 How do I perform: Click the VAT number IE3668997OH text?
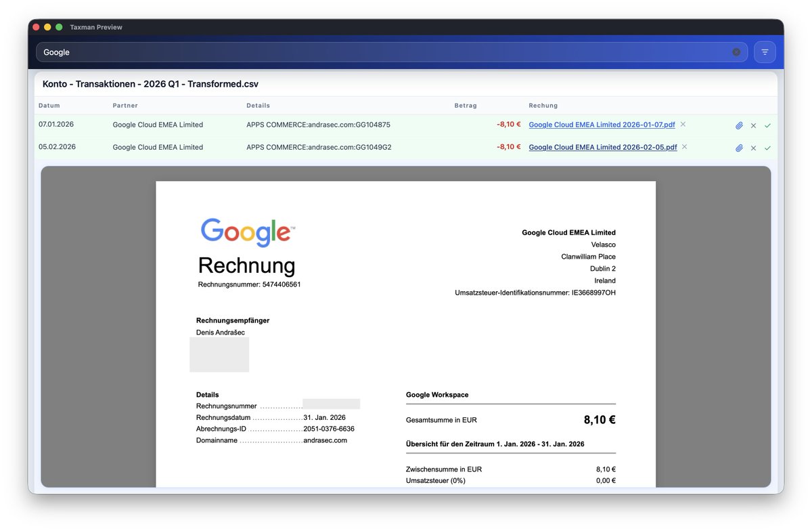coord(593,293)
